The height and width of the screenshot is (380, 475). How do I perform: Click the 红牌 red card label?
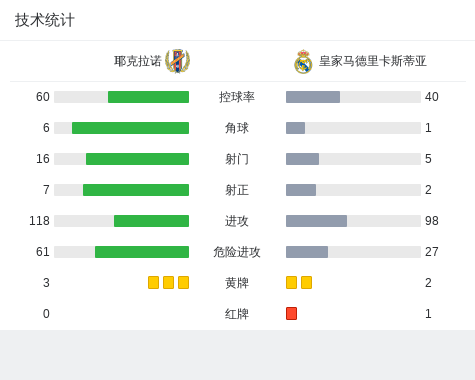tap(237, 314)
